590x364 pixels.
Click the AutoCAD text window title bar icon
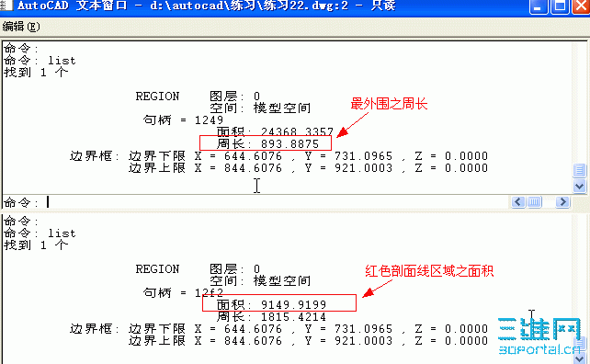tap(6, 5)
